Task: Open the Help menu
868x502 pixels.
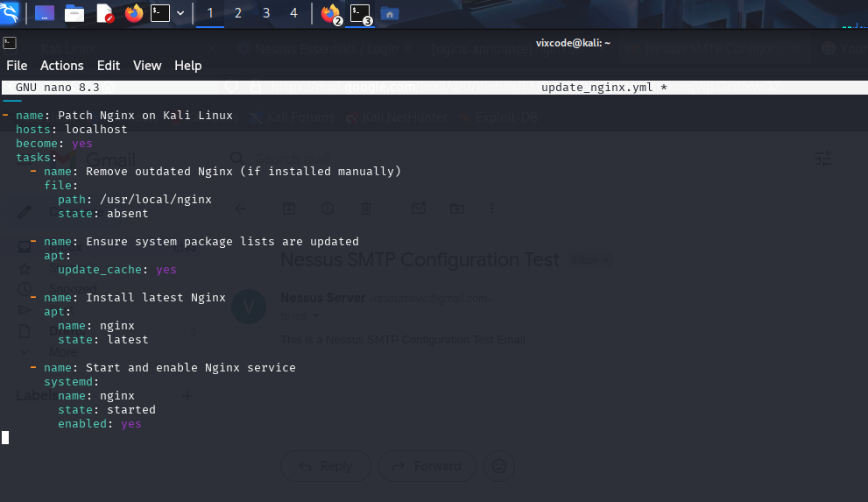Action: click(x=188, y=66)
